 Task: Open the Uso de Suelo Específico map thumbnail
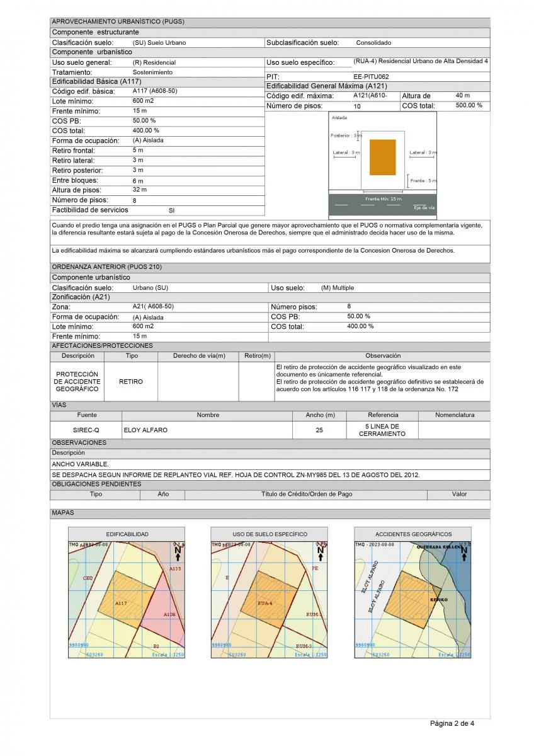(270, 599)
